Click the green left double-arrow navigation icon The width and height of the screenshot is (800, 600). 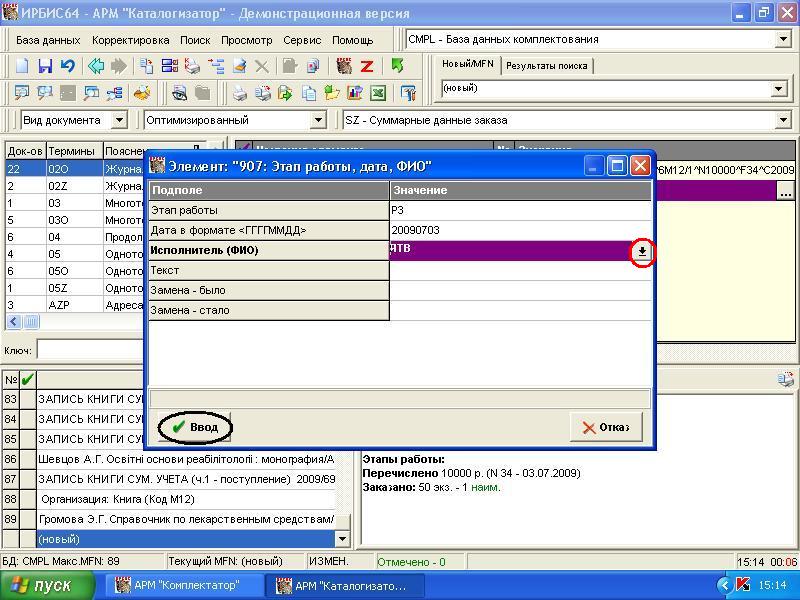[96, 66]
